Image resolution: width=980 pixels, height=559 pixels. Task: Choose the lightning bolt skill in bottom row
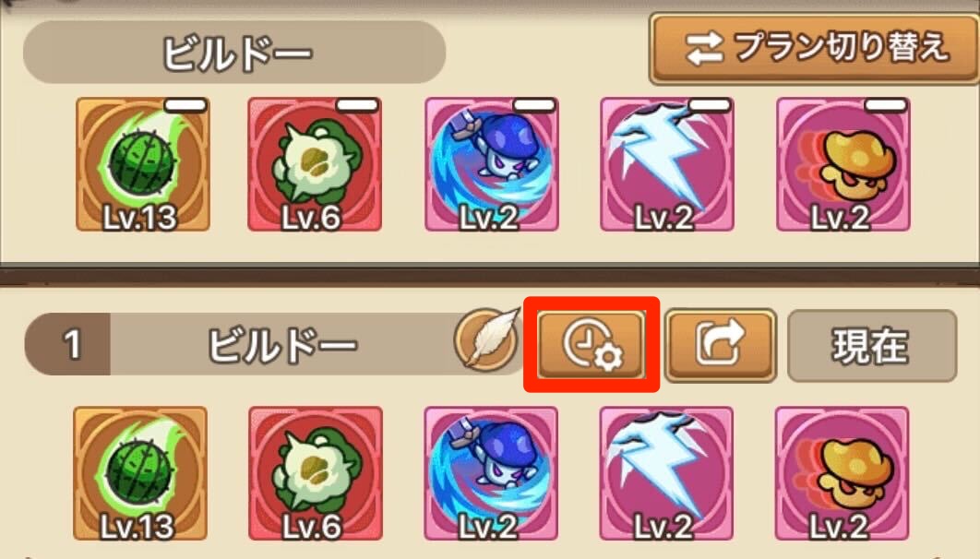pyautogui.click(x=666, y=473)
